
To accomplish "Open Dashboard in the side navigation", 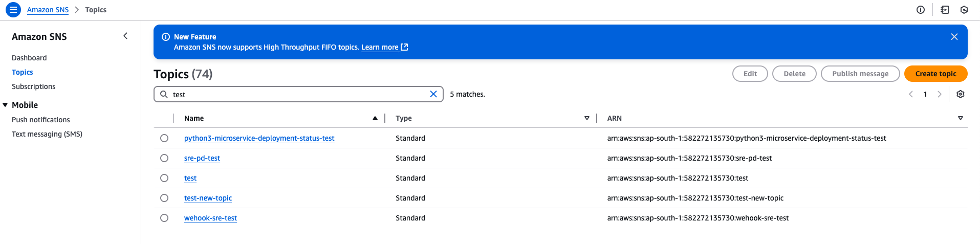I will point(29,58).
